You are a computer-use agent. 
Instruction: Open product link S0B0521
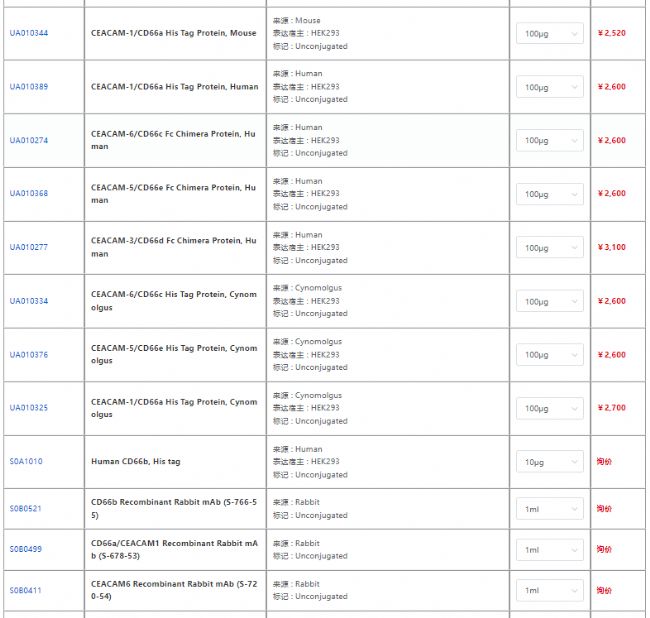26,509
